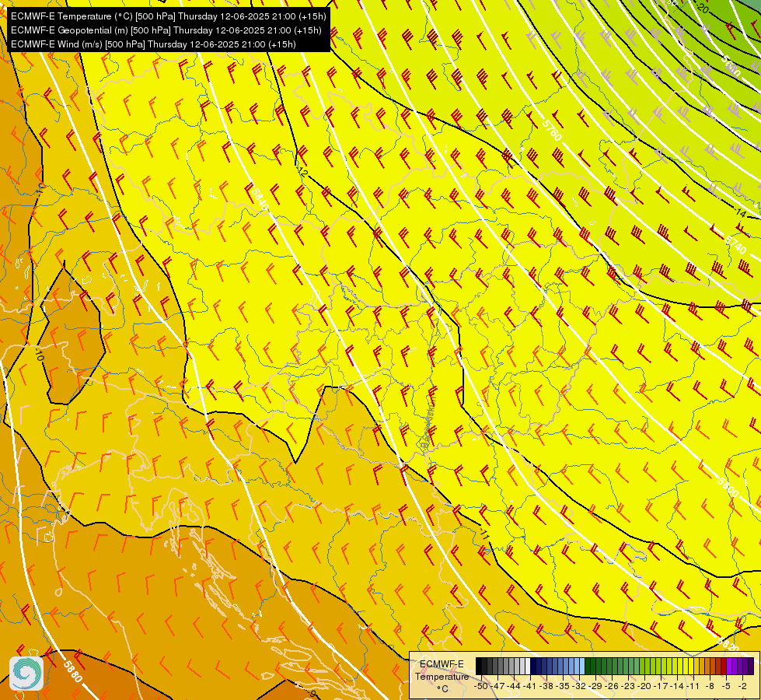Image resolution: width=761 pixels, height=700 pixels.
Task: Click the -23 tick label in the legend
Action: 628,686
